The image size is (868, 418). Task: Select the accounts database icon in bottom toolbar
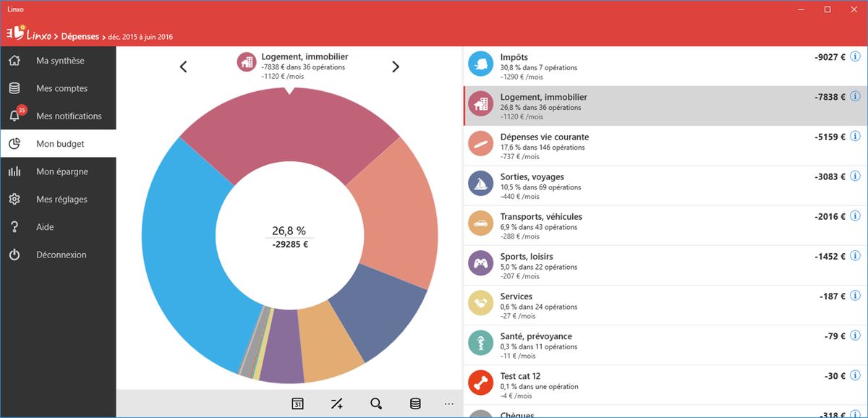coord(415,404)
